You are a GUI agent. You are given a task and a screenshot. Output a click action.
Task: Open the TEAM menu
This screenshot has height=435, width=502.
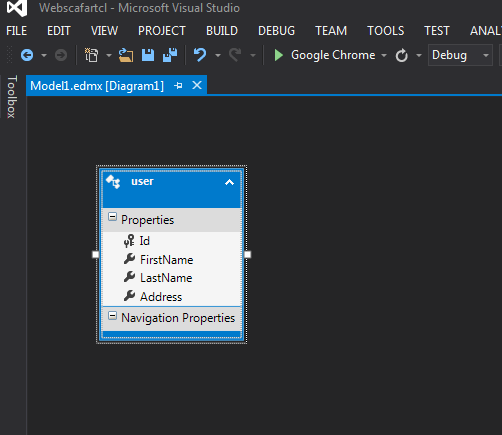331,31
